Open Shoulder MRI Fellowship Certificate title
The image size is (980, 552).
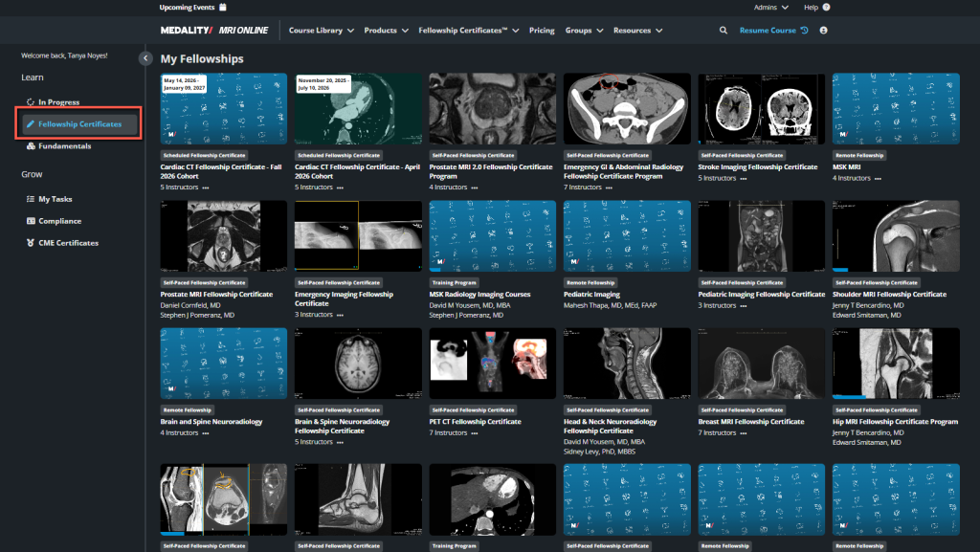[889, 294]
